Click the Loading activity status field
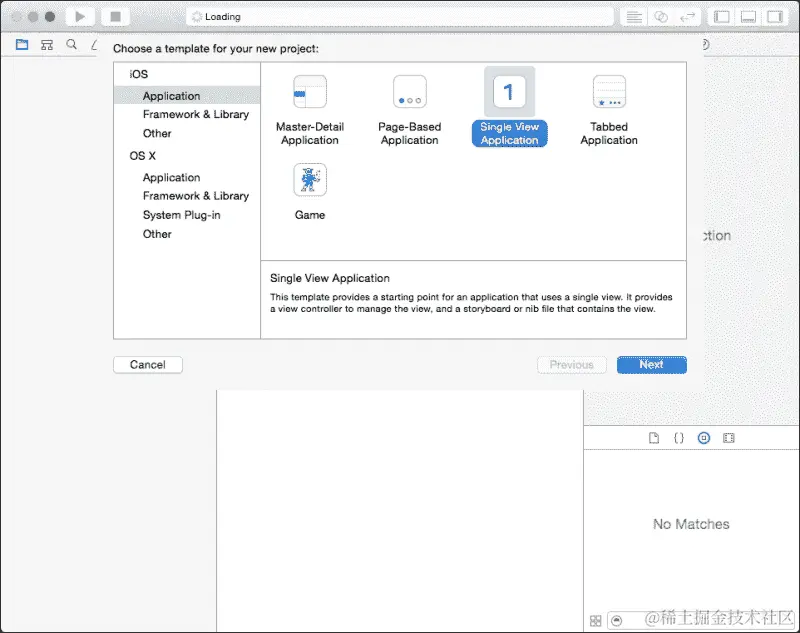Image resolution: width=800 pixels, height=633 pixels. pos(400,17)
